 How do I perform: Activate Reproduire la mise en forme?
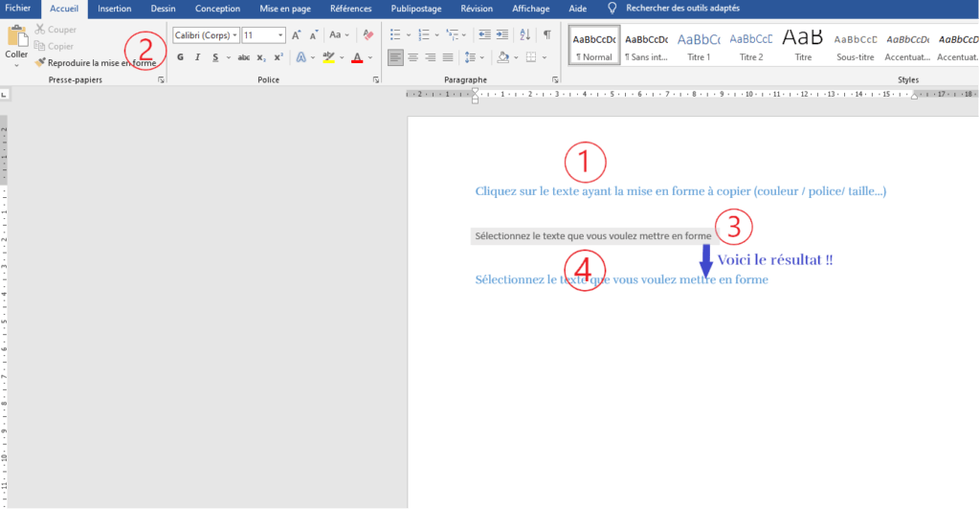click(x=96, y=63)
